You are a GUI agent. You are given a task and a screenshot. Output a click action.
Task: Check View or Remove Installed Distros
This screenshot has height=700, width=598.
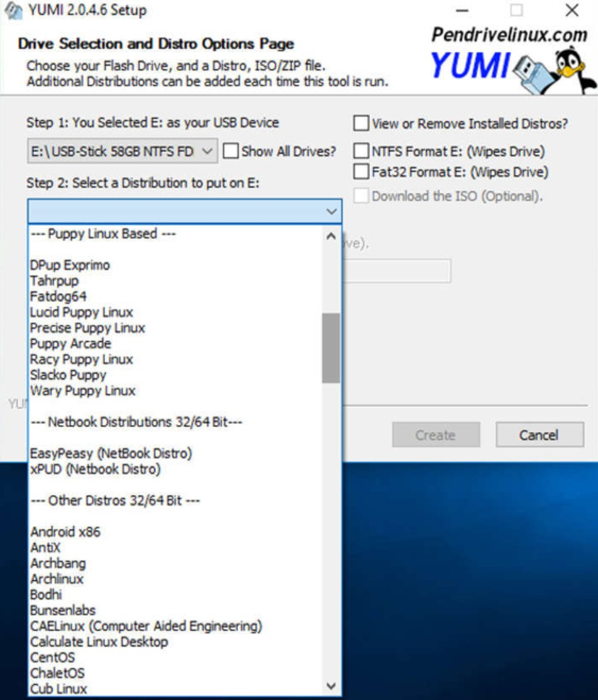coord(361,123)
